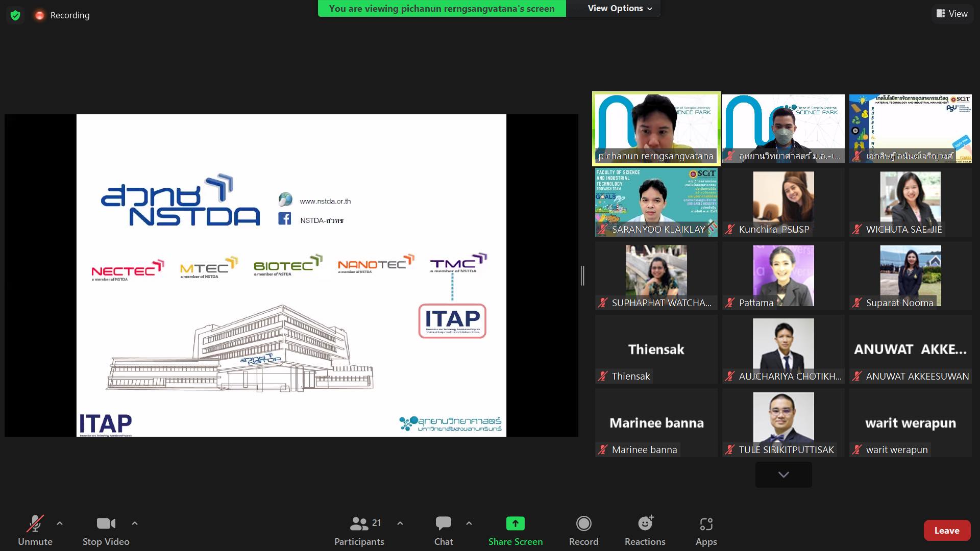Show more participants with down chevron

pyautogui.click(x=783, y=474)
